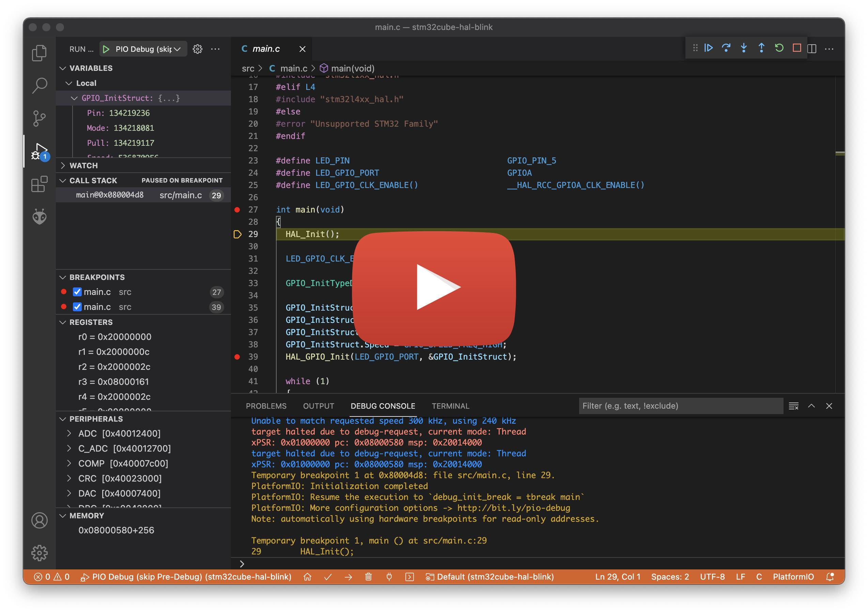Select the DEBUG CONSOLE tab
The image size is (868, 613).
[383, 406]
